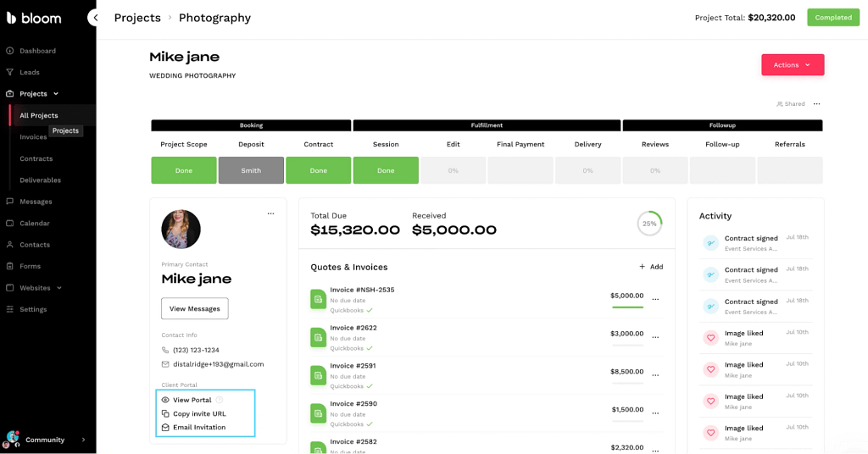The width and height of the screenshot is (868, 454).
Task: Click the green Completed status button
Action: pyautogui.click(x=833, y=18)
